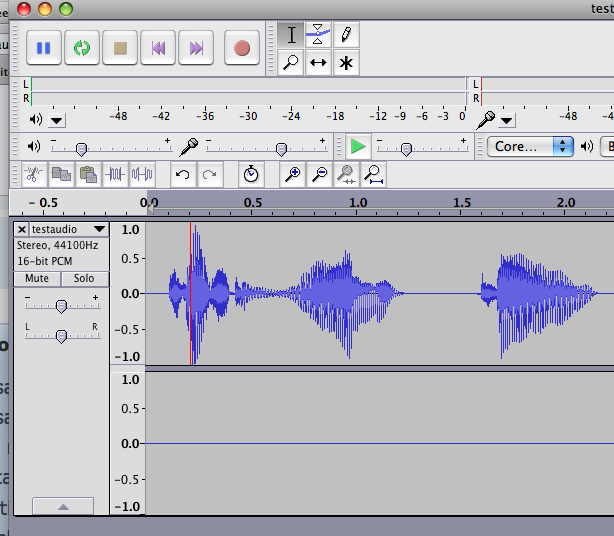
Task: Redo the last undone edit
Action: click(x=209, y=174)
